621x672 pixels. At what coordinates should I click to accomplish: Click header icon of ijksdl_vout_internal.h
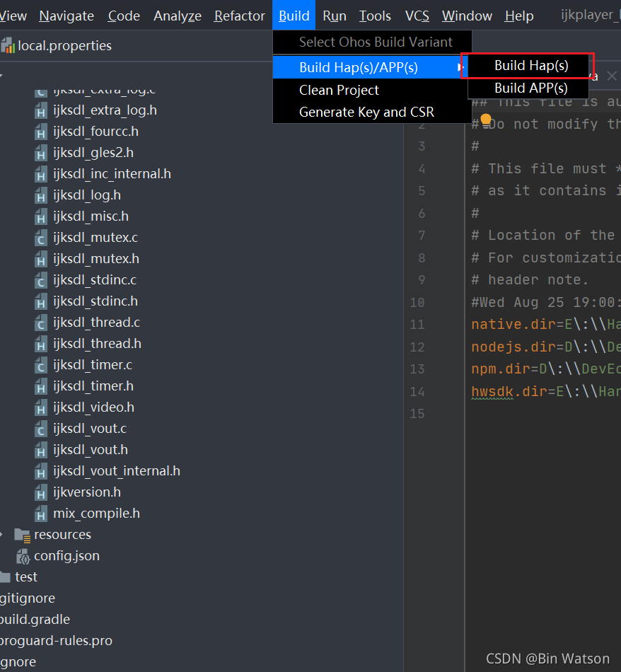coord(41,472)
